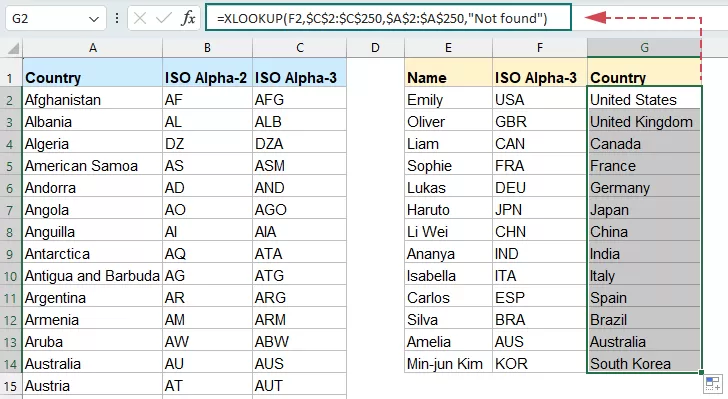728x399 pixels.
Task: Open the Name Box dropdown arrow
Action: coord(94,19)
